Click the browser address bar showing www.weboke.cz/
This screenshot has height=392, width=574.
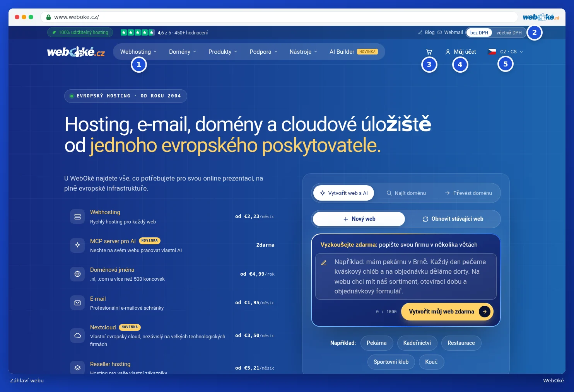279,17
